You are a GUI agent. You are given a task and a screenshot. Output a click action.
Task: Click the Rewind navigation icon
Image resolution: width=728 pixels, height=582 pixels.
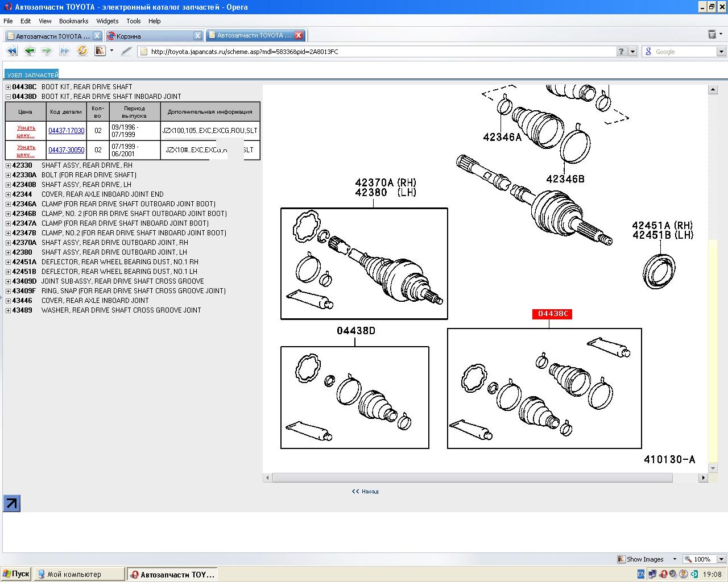pyautogui.click(x=11, y=51)
